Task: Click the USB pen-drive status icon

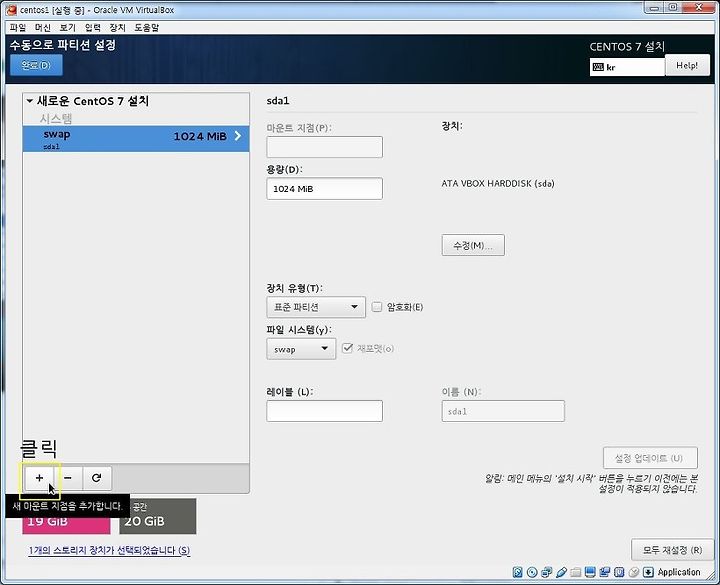Action: 561,572
